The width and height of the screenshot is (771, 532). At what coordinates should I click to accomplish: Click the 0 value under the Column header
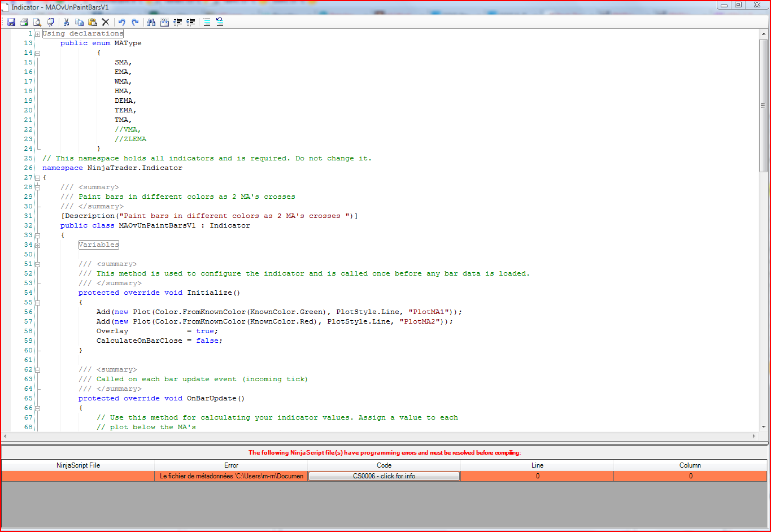(690, 476)
